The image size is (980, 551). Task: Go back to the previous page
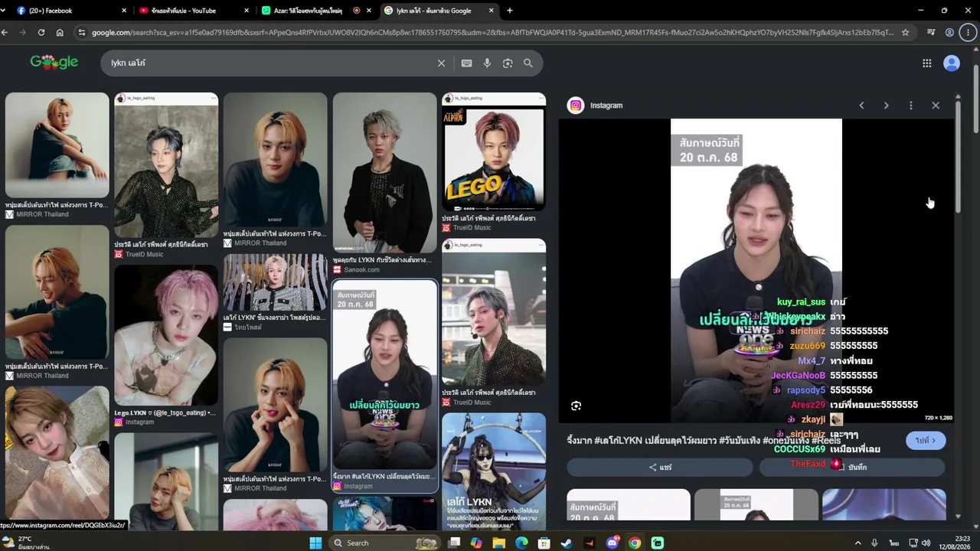5,32
